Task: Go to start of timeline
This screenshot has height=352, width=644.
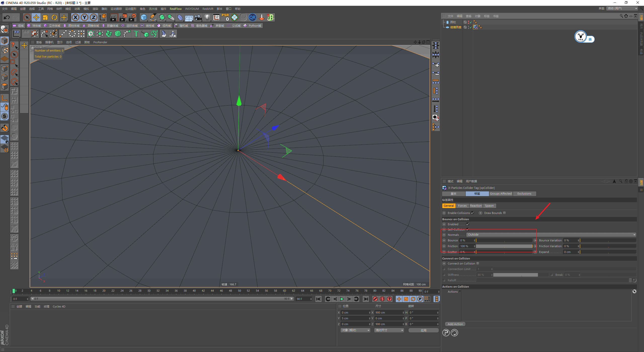Action: [318, 299]
